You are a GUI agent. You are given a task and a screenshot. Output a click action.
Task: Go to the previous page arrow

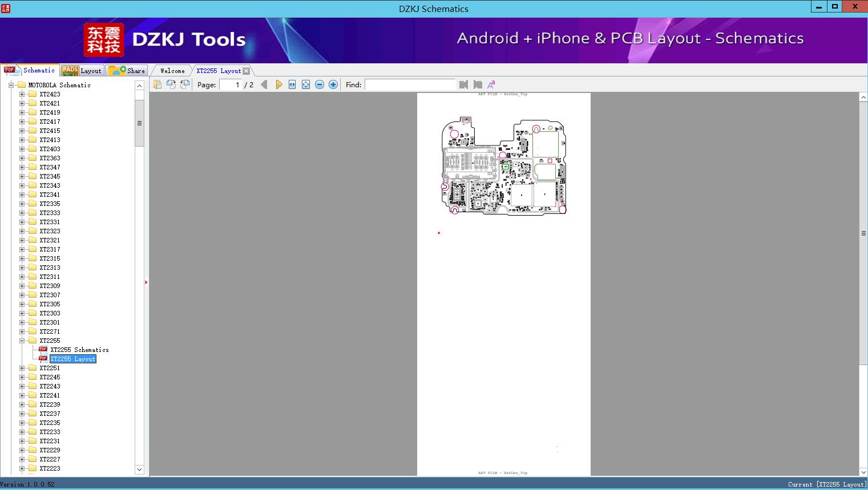[x=264, y=84]
